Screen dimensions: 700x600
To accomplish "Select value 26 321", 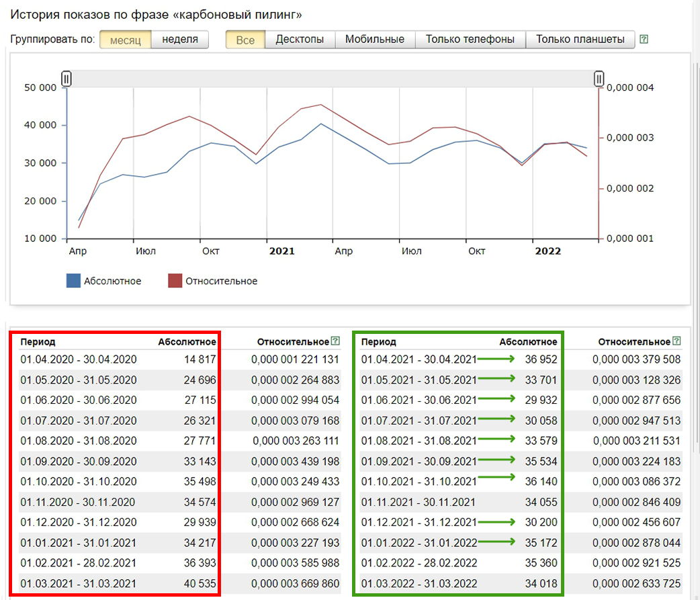I will [200, 421].
